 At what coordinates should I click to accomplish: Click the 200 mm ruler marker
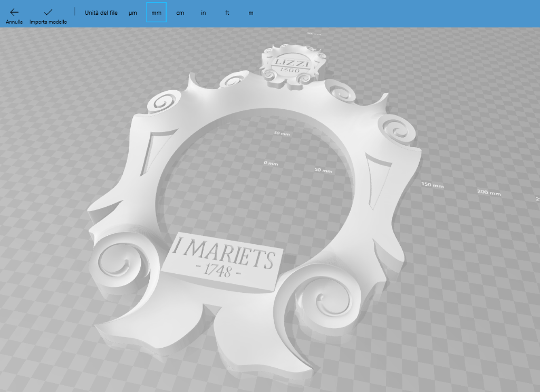click(489, 192)
